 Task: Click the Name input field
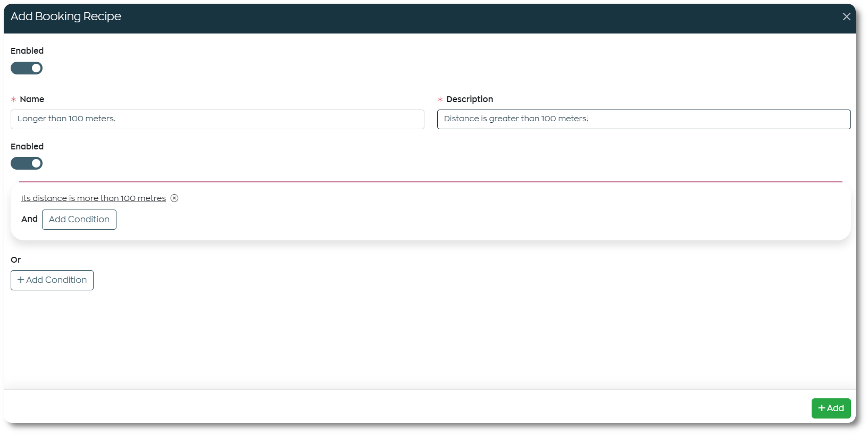pos(218,119)
